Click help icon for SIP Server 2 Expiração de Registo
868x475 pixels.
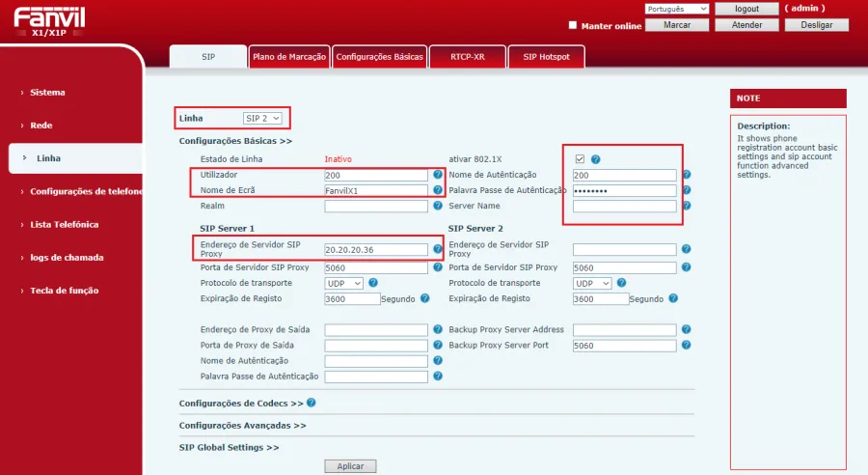point(673,298)
